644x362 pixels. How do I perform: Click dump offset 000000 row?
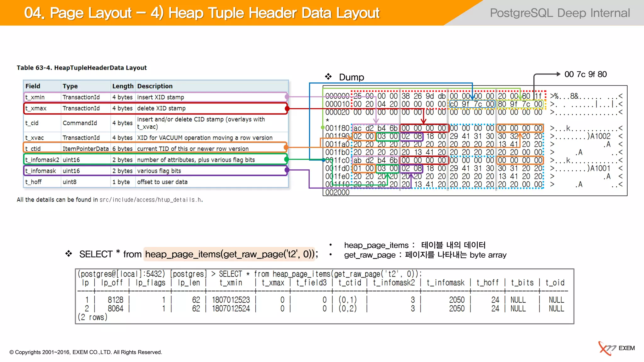tap(474, 96)
